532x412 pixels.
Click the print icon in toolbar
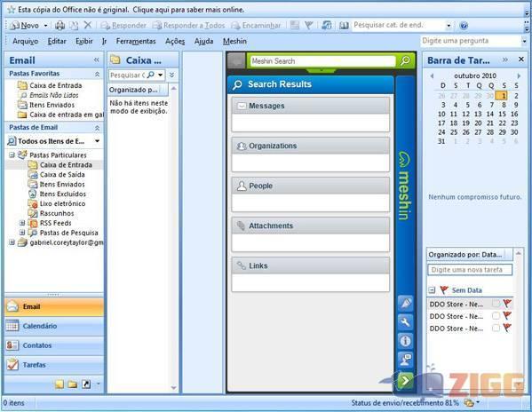click(60, 25)
